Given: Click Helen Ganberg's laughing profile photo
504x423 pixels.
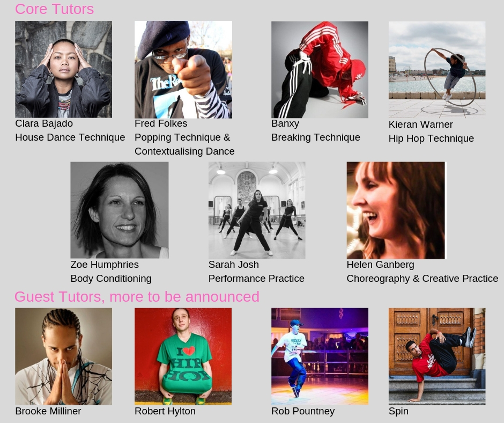Looking at the screenshot, I should pyautogui.click(x=396, y=210).
